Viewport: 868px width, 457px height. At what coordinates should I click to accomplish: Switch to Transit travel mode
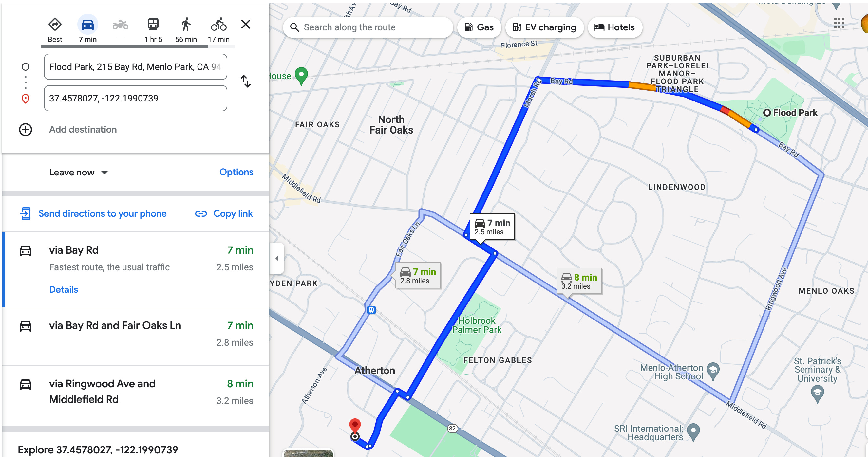(153, 25)
